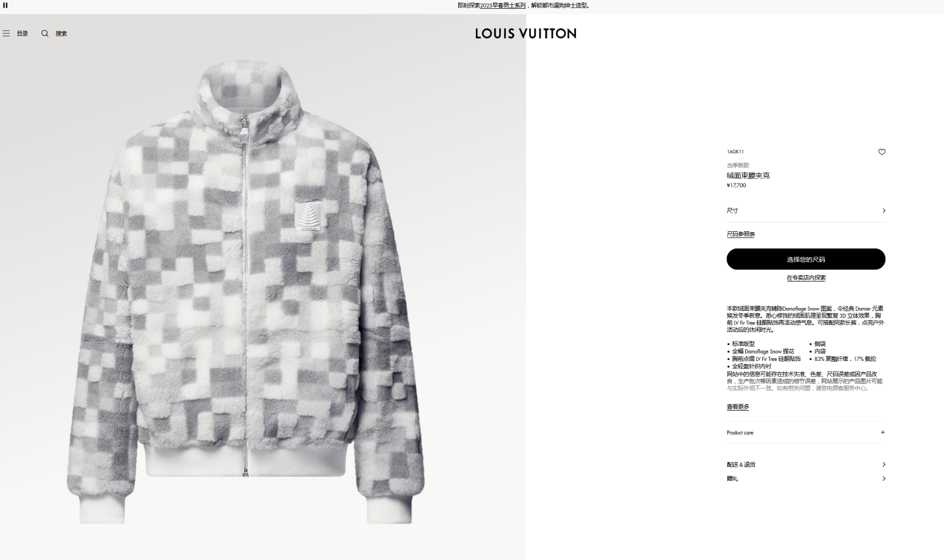Open the 尺码参照表 size guide

741,234
